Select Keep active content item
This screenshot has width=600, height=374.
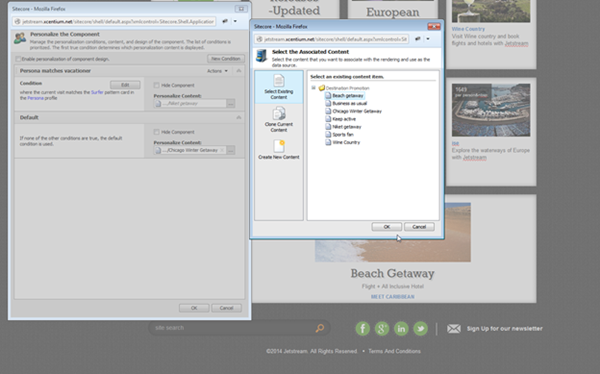tap(344, 119)
